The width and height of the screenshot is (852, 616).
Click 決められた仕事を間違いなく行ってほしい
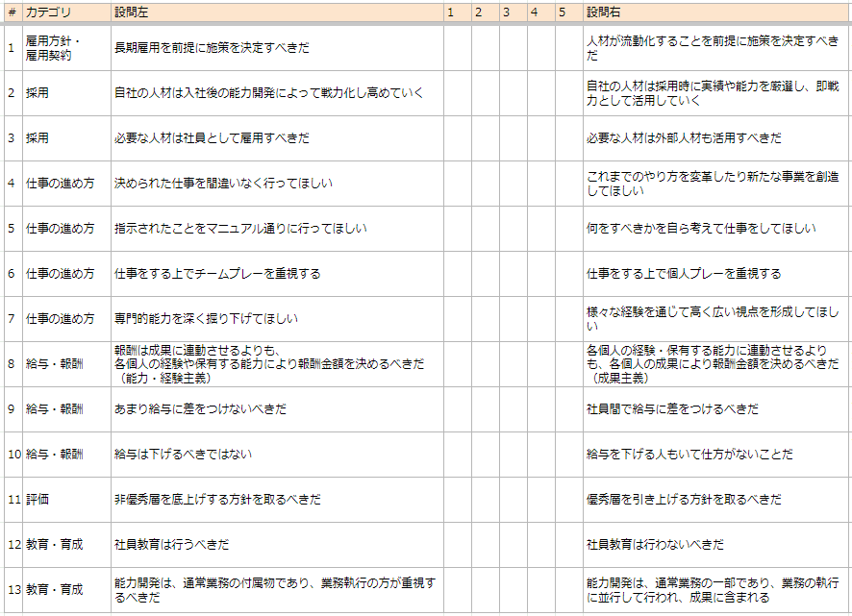click(277, 183)
